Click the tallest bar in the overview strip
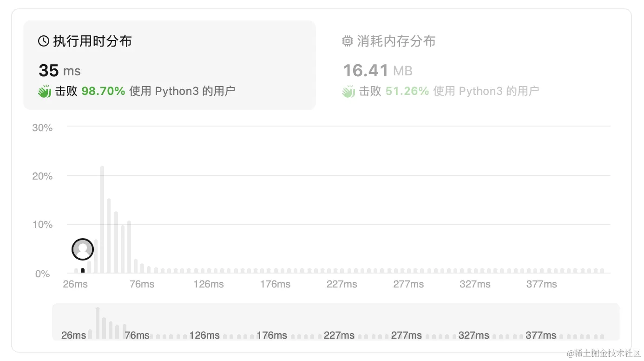 (98, 322)
